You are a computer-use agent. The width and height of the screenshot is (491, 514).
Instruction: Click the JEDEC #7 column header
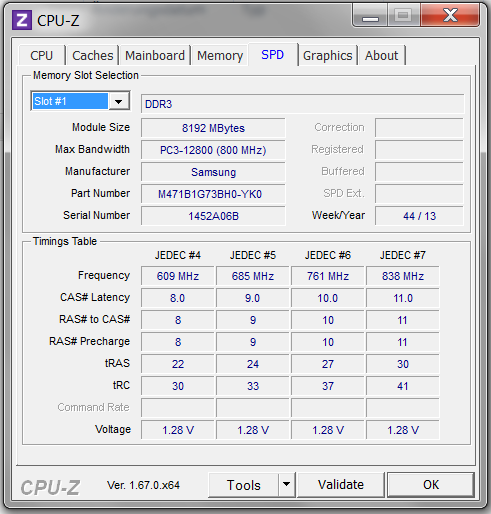(x=403, y=255)
